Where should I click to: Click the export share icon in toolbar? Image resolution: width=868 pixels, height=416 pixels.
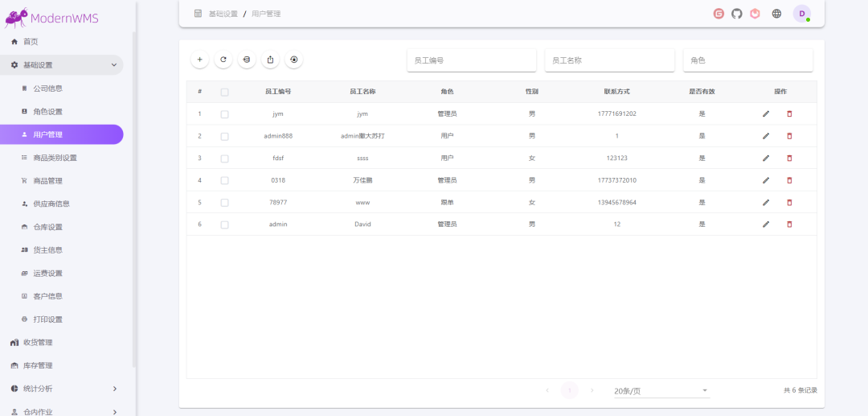point(271,60)
